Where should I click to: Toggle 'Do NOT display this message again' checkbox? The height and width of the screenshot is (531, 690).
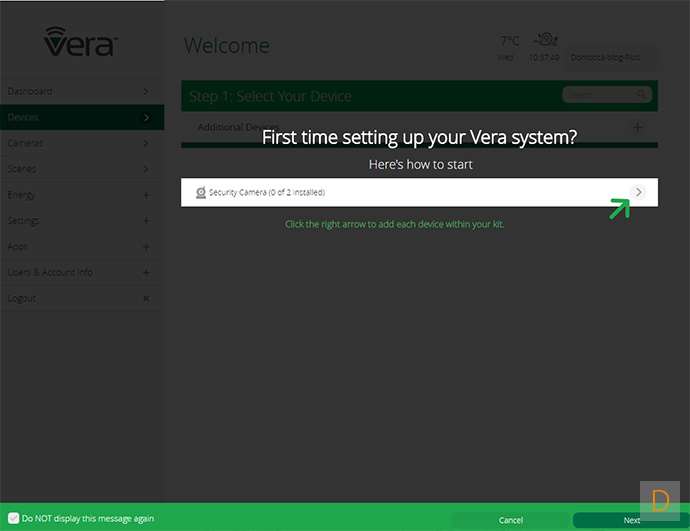coord(13,518)
